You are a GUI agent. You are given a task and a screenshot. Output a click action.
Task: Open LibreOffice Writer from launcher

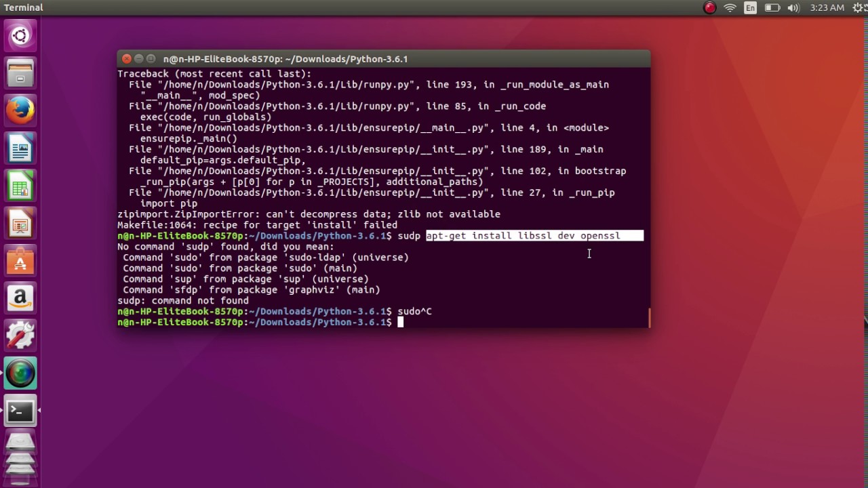pyautogui.click(x=20, y=148)
